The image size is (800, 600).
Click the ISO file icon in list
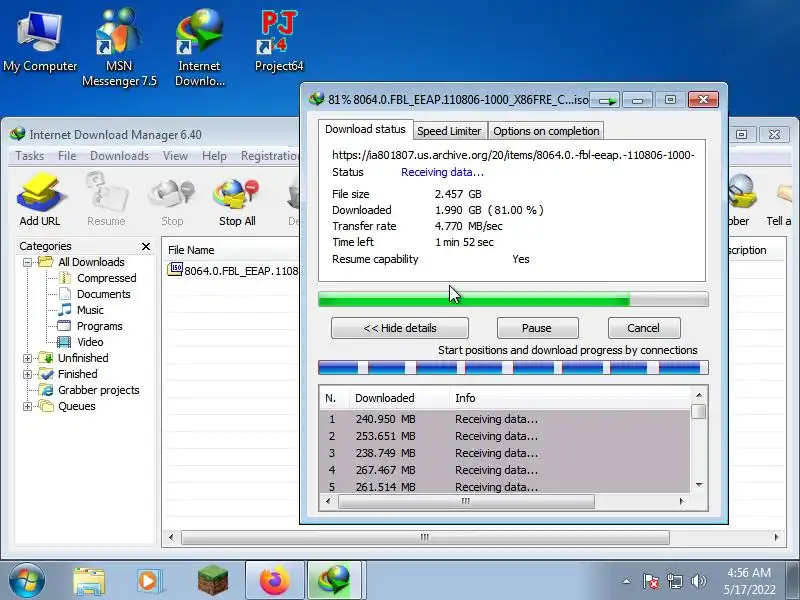pos(175,269)
